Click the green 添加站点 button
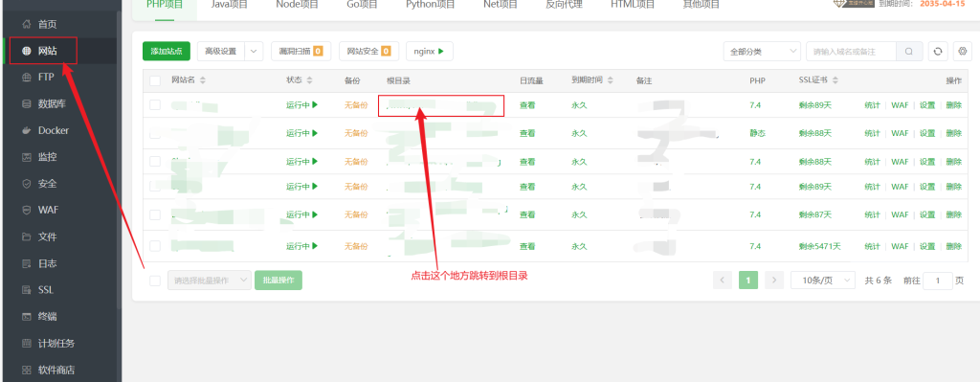The image size is (980, 382). 167,52
